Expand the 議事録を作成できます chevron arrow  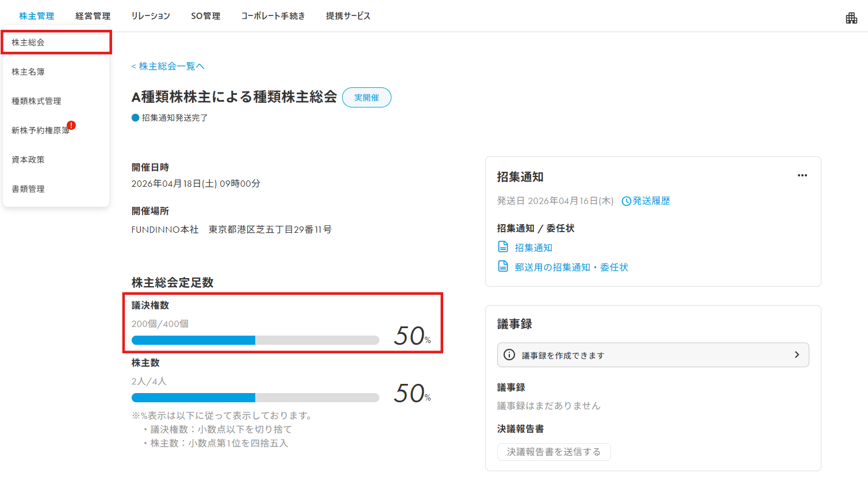tap(797, 355)
